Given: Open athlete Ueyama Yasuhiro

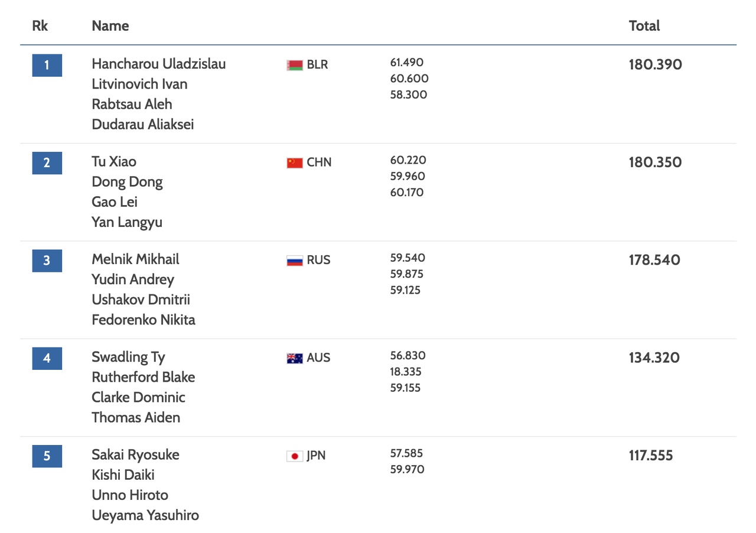Looking at the screenshot, I should [145, 515].
